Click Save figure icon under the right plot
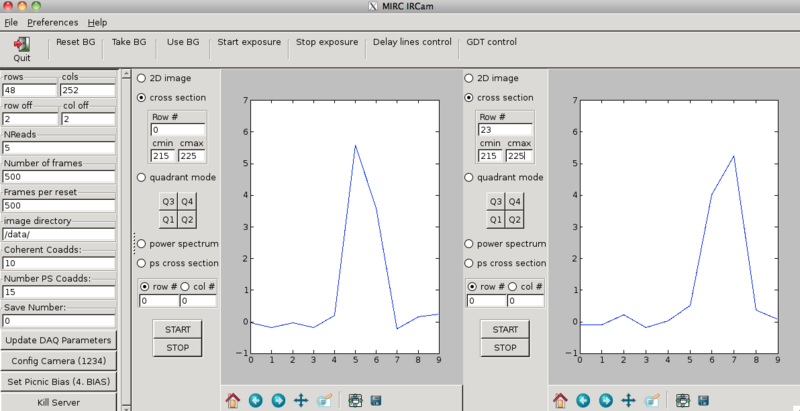 click(x=703, y=400)
